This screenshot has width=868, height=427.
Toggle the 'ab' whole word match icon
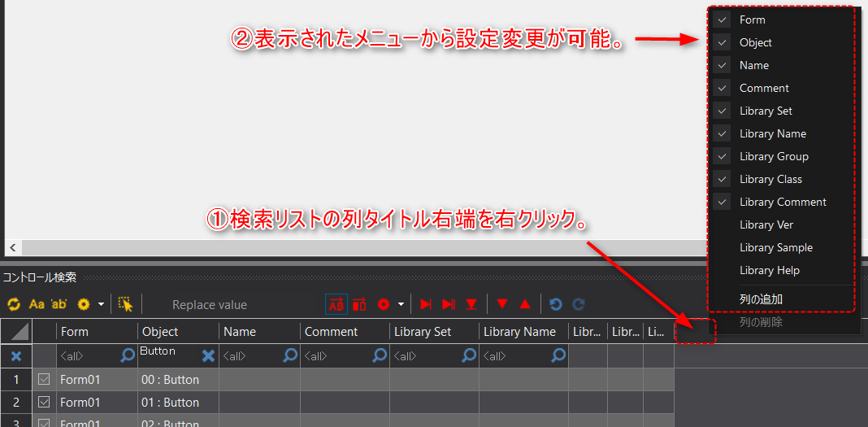click(59, 304)
